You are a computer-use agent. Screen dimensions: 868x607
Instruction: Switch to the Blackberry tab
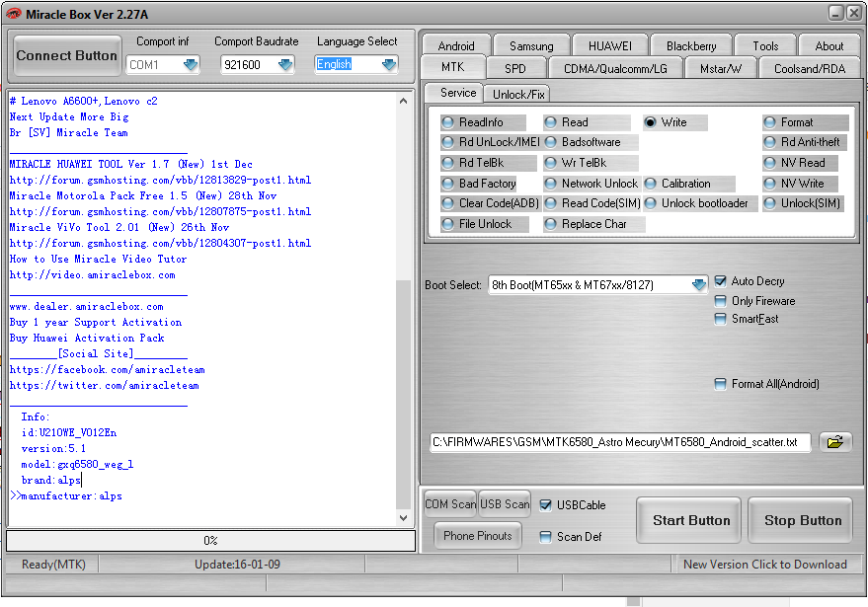click(691, 46)
